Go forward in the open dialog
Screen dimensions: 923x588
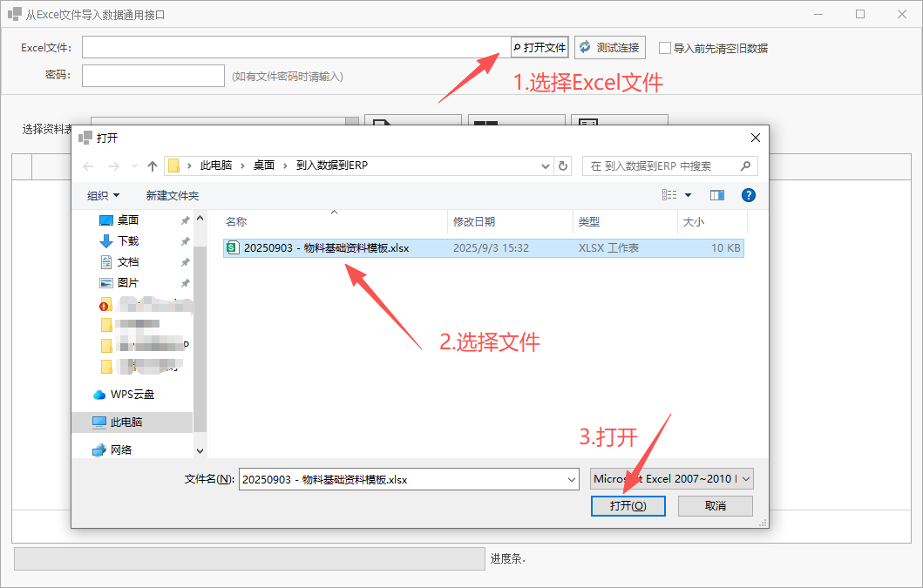113,166
